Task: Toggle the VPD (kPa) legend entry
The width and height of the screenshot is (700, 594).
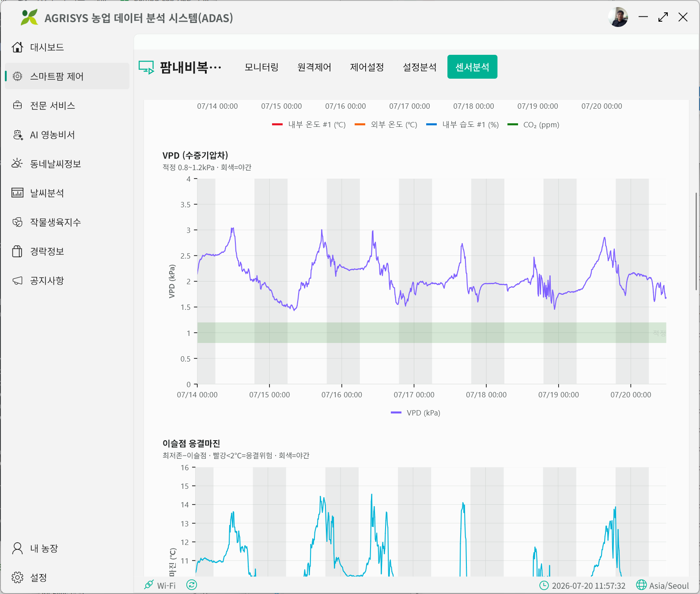Action: point(416,413)
